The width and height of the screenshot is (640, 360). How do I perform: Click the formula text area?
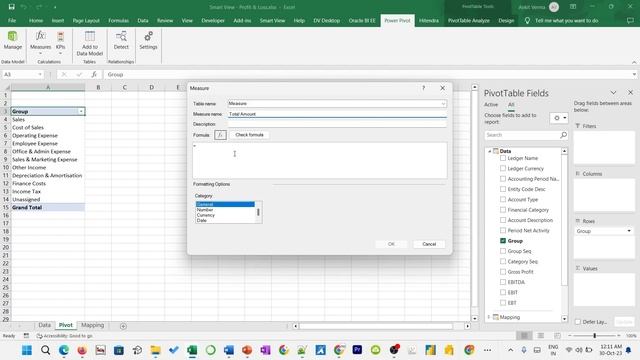pyautogui.click(x=320, y=160)
